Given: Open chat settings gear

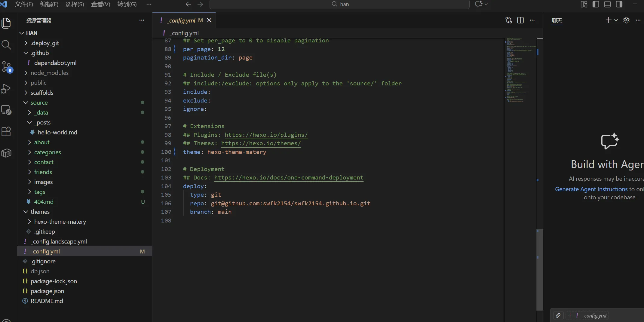Looking at the screenshot, I should 627,20.
